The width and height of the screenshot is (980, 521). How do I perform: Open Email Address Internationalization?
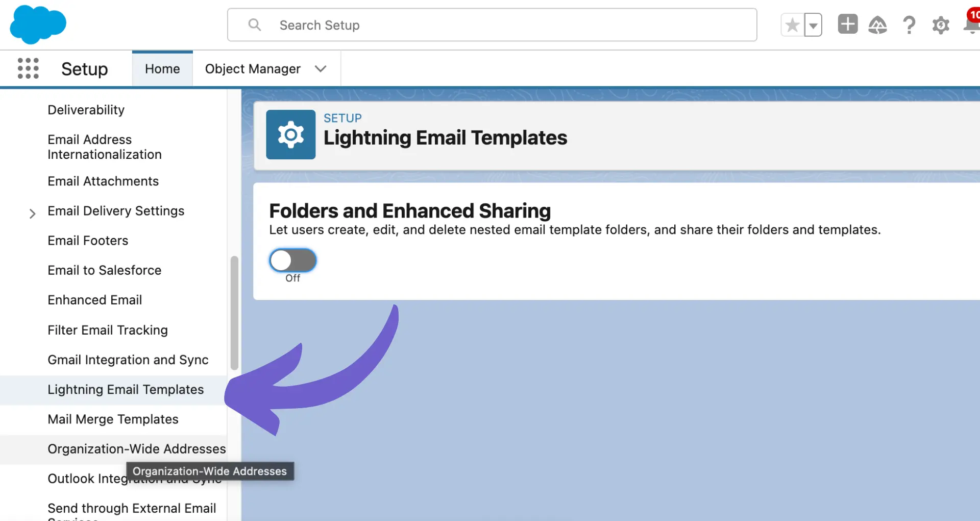pos(105,147)
